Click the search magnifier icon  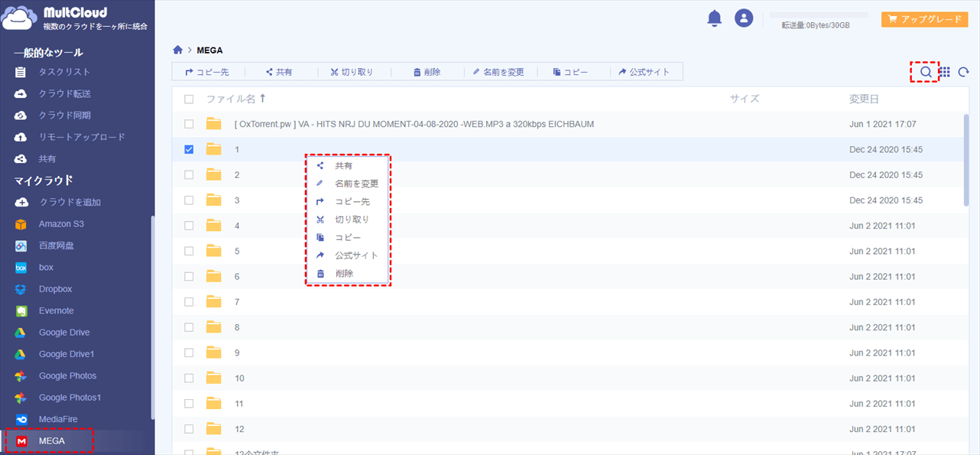coord(925,72)
